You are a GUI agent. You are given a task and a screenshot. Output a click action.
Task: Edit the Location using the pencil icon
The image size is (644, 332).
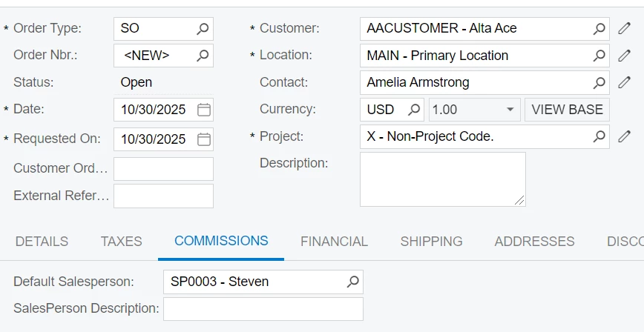click(624, 56)
